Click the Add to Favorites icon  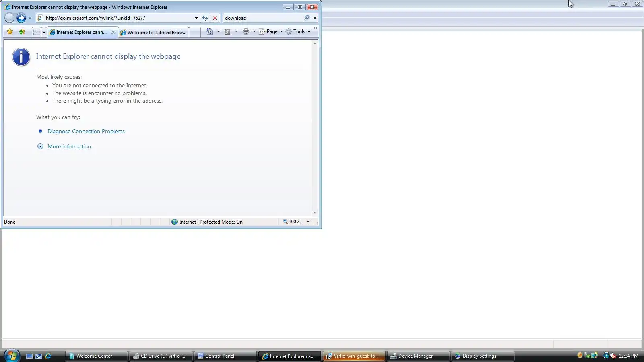coord(22,32)
